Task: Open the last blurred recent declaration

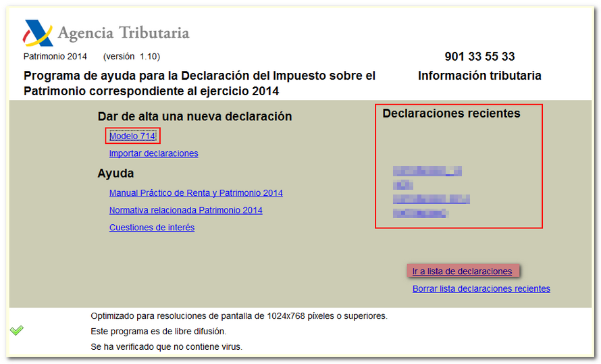Action: pos(421,213)
